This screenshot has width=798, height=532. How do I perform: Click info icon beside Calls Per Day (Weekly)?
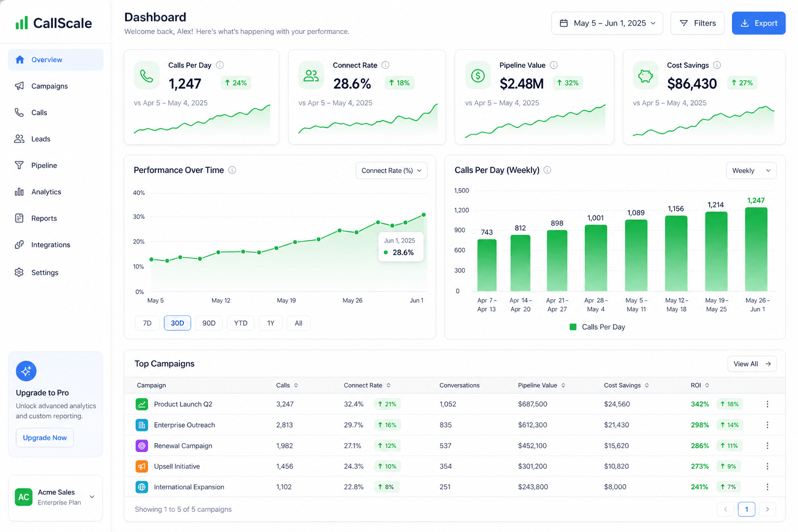point(547,170)
